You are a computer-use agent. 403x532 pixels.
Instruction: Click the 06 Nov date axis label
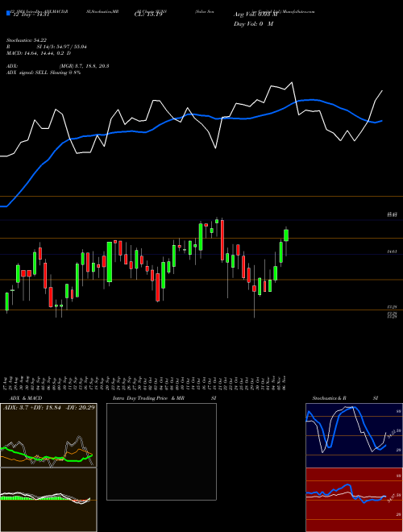pyautogui.click(x=286, y=383)
